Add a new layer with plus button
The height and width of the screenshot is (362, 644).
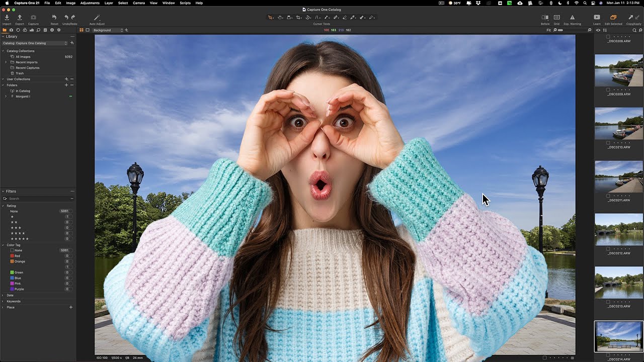(126, 30)
